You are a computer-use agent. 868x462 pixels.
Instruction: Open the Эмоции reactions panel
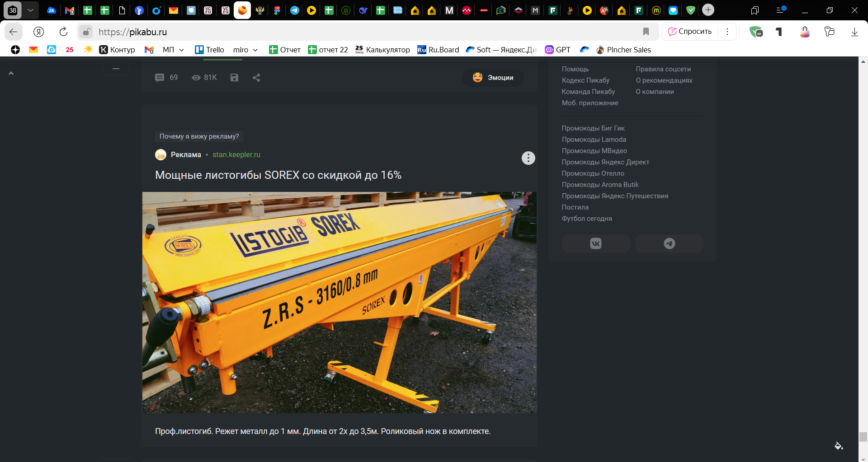point(492,77)
